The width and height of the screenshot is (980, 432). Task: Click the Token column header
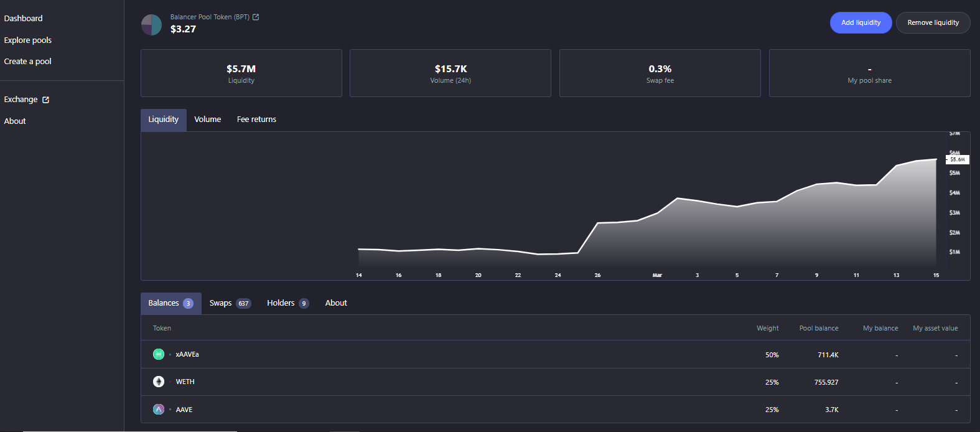pos(162,328)
